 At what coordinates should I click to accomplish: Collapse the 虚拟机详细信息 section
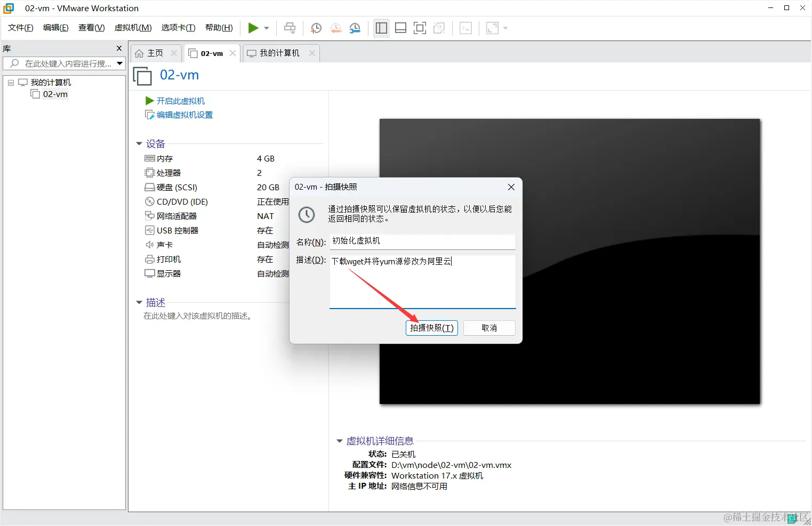tap(340, 441)
